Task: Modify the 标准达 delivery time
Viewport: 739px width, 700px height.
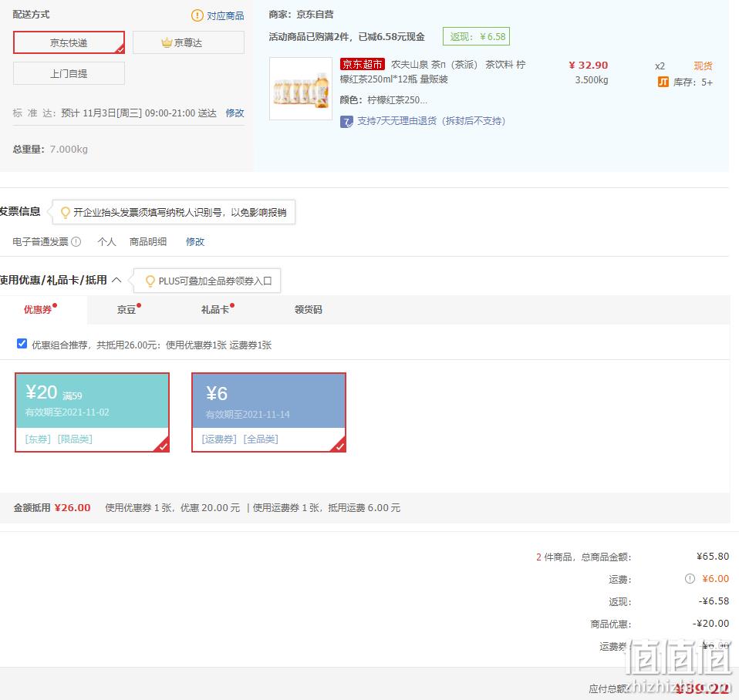Action: pos(235,113)
